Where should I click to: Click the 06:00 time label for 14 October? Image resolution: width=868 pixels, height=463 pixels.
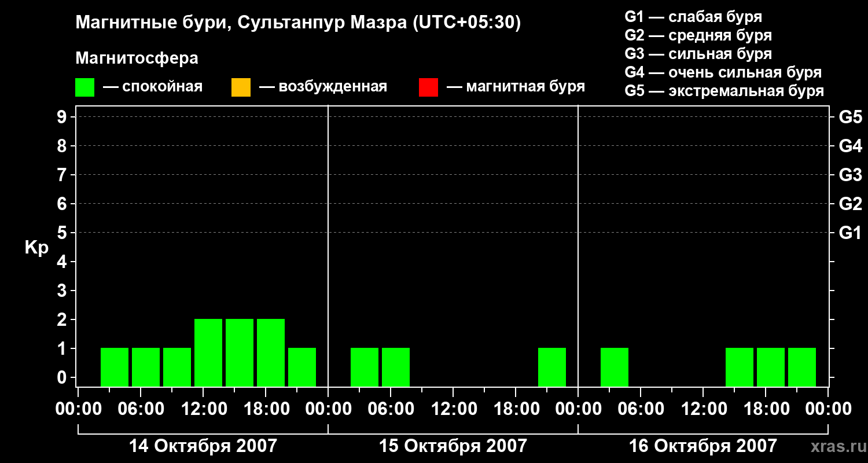(141, 409)
